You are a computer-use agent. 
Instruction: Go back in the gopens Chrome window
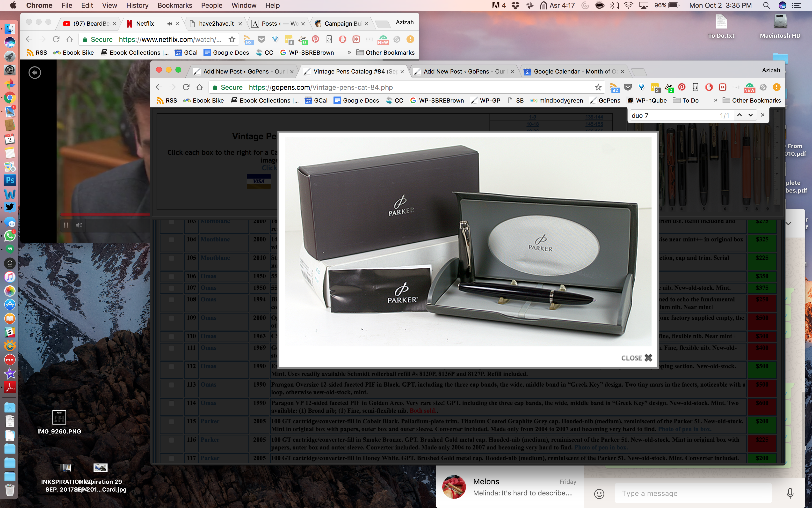click(x=159, y=87)
